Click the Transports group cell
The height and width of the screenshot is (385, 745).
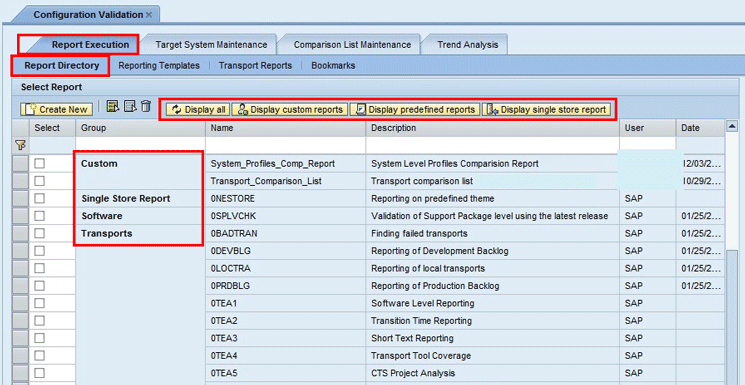point(106,233)
